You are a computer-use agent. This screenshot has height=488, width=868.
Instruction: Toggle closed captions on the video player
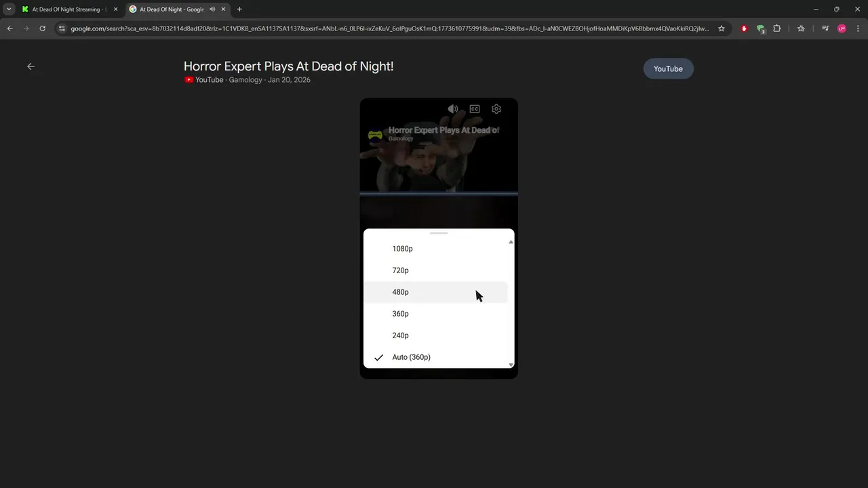pos(475,109)
